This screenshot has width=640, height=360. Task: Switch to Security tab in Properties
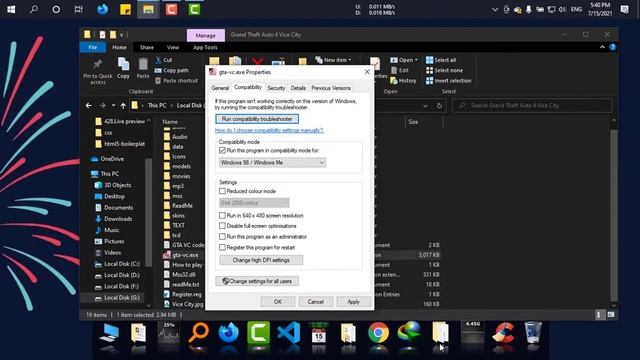tap(276, 88)
